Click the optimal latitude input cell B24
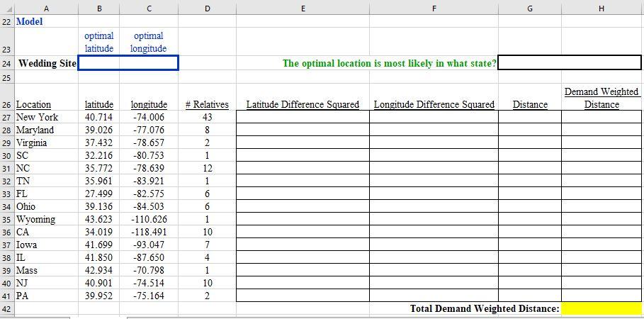Screen dimensions: 644x319 tap(99, 63)
